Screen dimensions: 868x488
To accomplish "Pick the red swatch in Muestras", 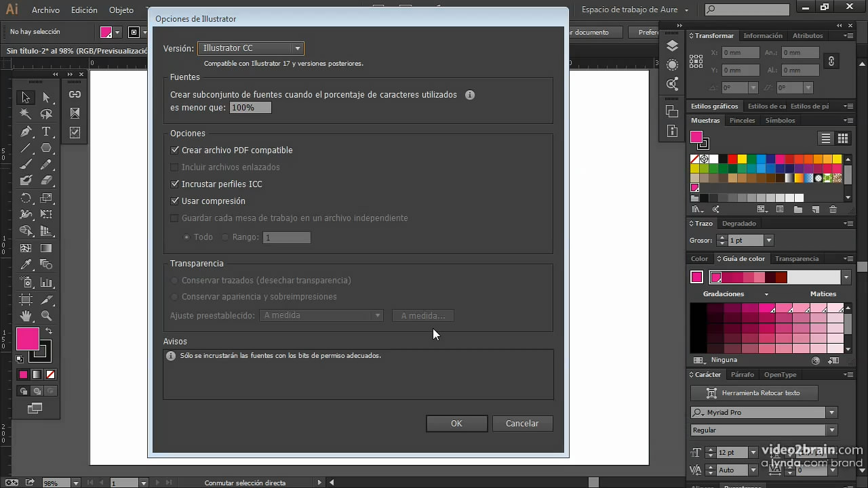I will (x=732, y=159).
